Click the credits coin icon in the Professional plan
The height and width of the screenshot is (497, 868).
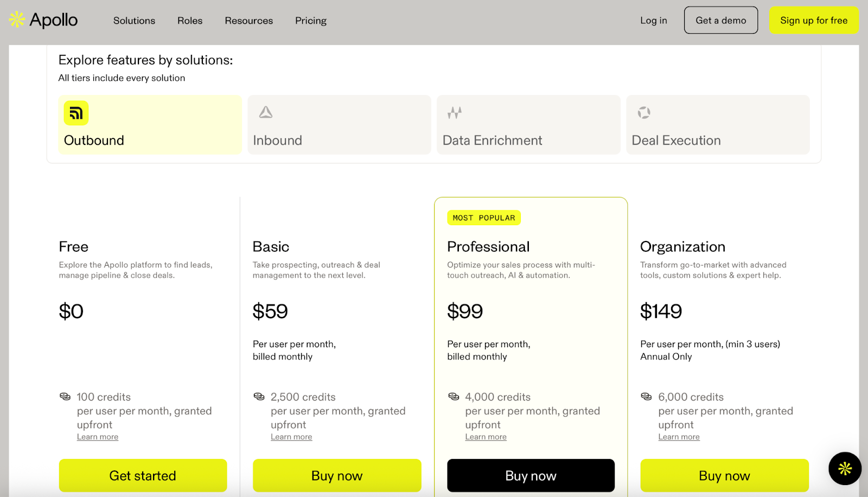(x=453, y=397)
